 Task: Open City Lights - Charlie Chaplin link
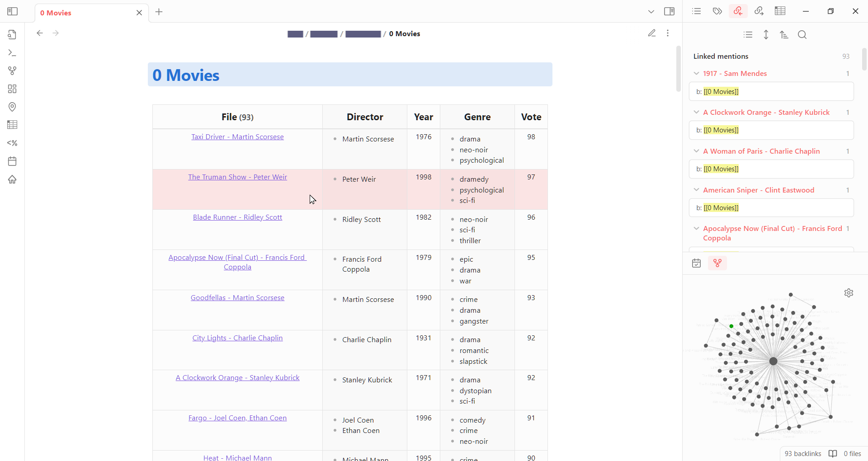pyautogui.click(x=237, y=338)
